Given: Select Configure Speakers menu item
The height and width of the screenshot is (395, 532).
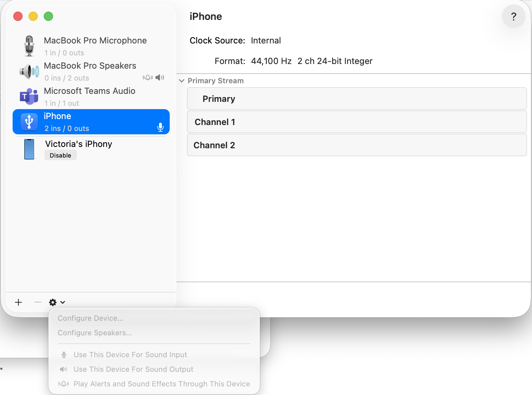Looking at the screenshot, I should click(x=95, y=333).
